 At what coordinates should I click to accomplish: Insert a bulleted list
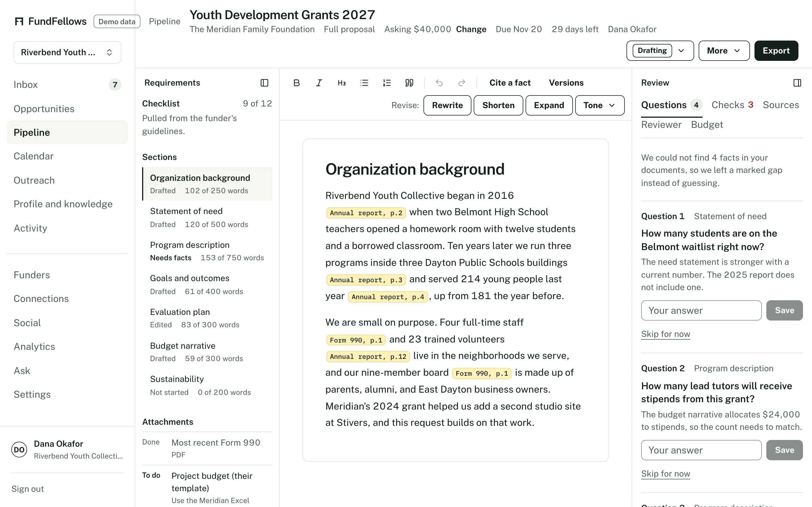(364, 83)
